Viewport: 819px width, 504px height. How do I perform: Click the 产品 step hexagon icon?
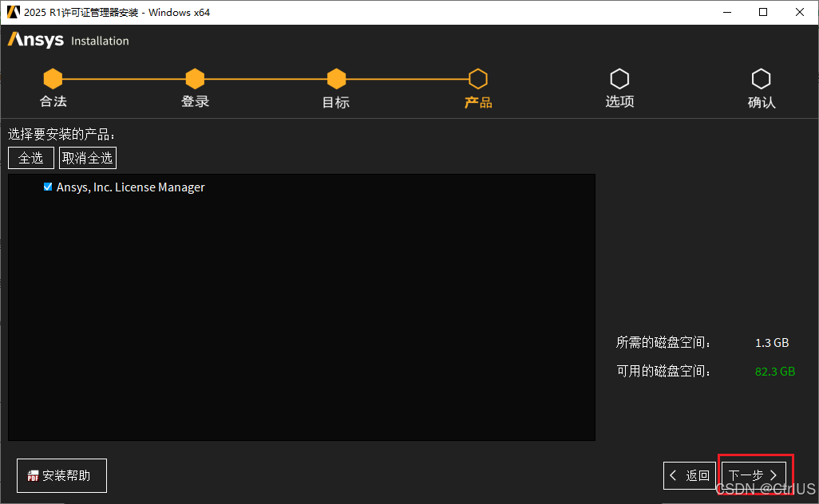(478, 79)
